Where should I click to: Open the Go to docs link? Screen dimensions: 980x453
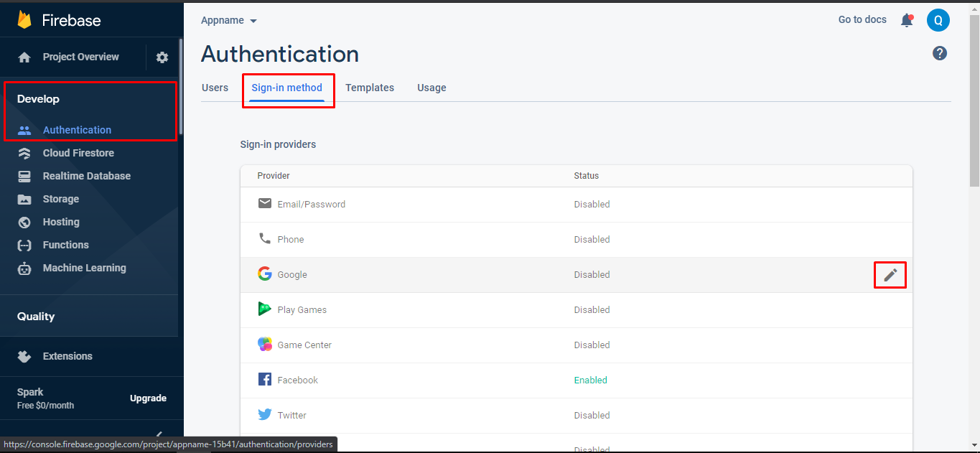(x=862, y=19)
